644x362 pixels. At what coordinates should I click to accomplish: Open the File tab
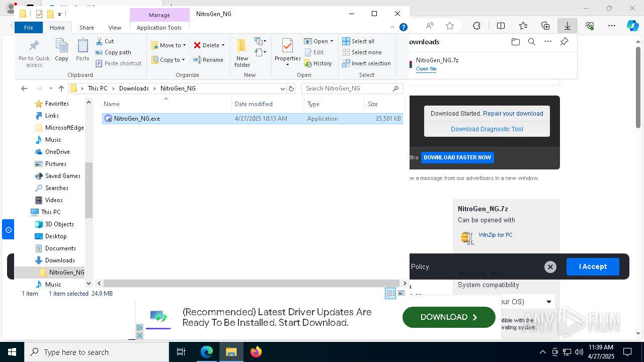[29, 28]
